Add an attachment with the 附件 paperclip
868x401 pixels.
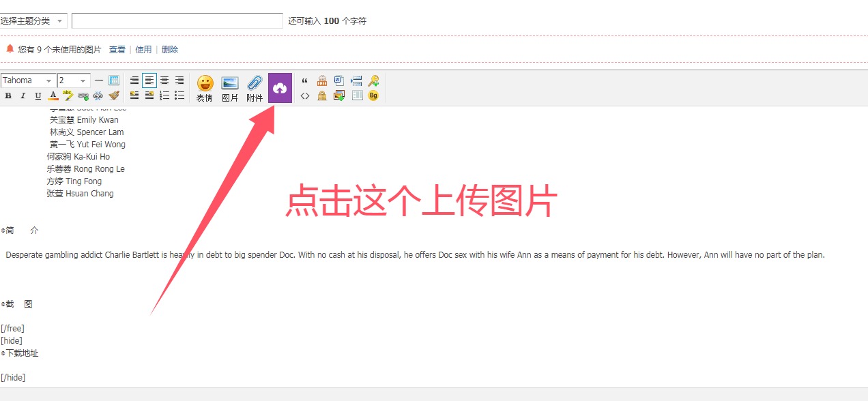tap(255, 88)
